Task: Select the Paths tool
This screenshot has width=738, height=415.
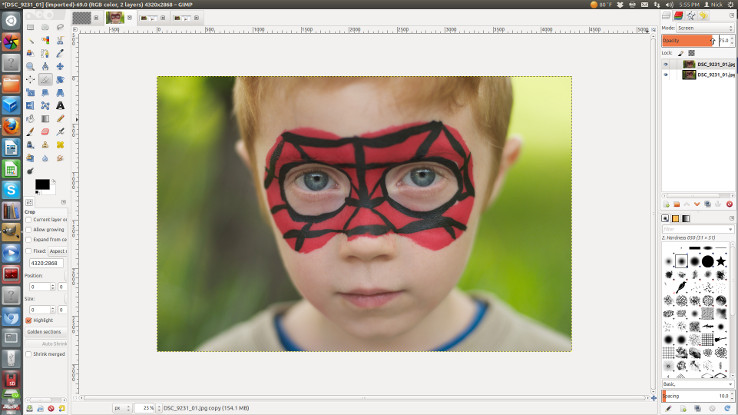Action: [x=45, y=53]
